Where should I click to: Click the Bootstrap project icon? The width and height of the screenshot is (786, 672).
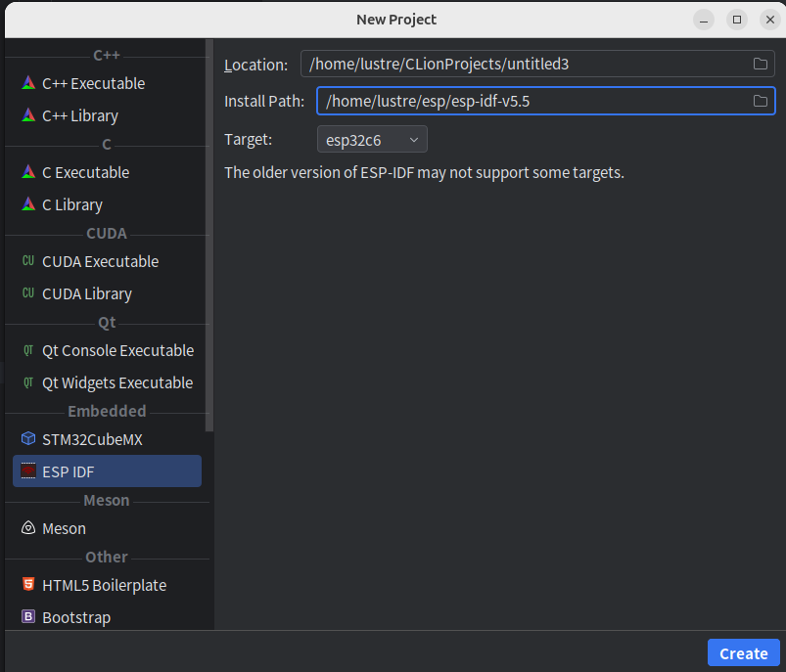tap(28, 617)
